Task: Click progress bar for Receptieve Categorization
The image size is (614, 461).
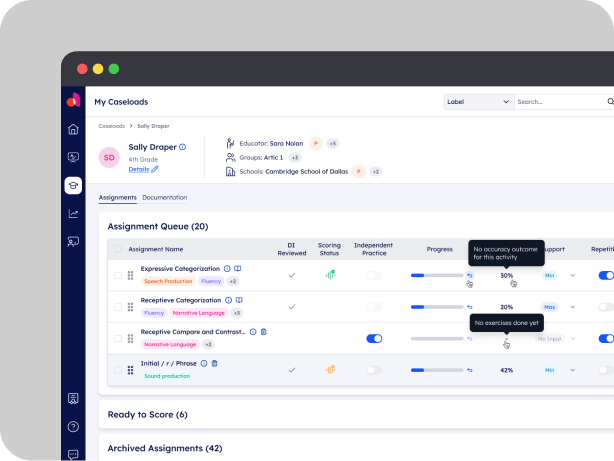Action: [431, 307]
